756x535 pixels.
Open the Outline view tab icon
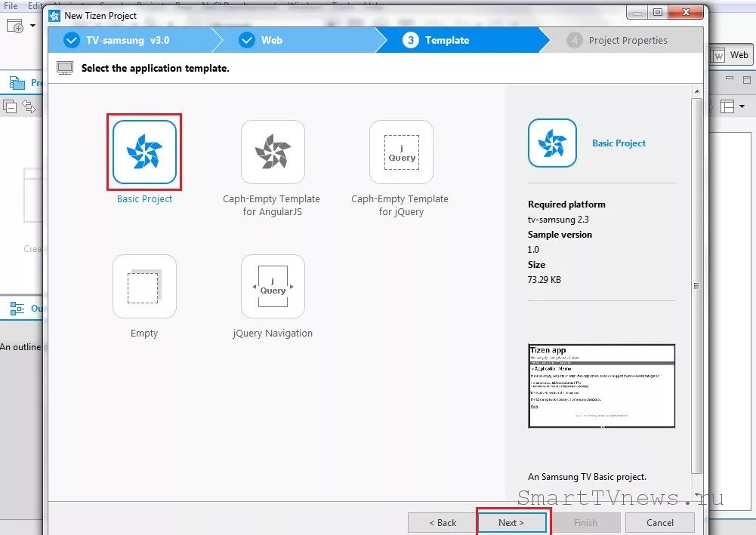click(17, 308)
